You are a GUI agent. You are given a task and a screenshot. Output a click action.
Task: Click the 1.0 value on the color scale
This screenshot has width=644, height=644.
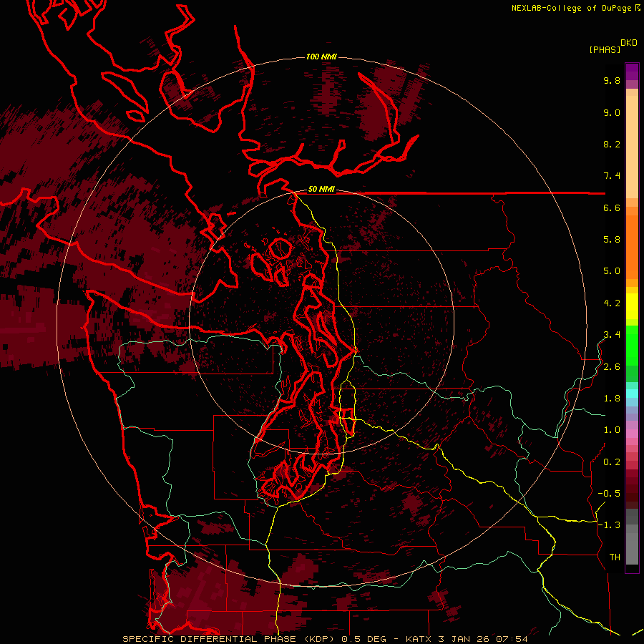coord(612,430)
